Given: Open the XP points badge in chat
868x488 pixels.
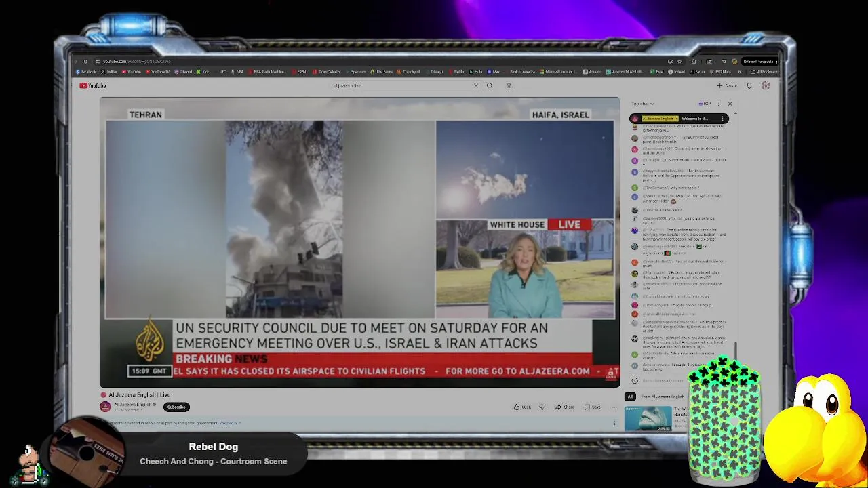Looking at the screenshot, I should pyautogui.click(x=705, y=104).
